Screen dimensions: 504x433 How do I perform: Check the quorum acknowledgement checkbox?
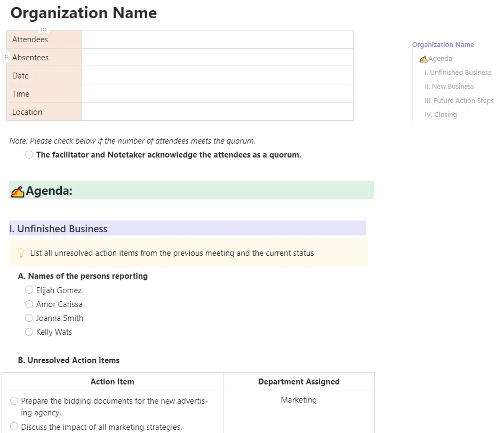tap(29, 155)
